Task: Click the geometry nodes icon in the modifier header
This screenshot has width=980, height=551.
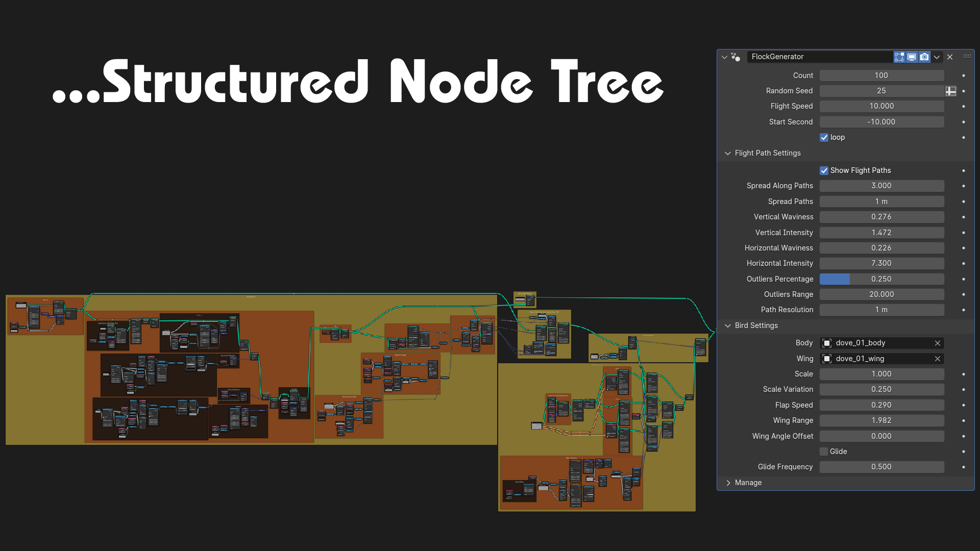Action: coord(735,57)
